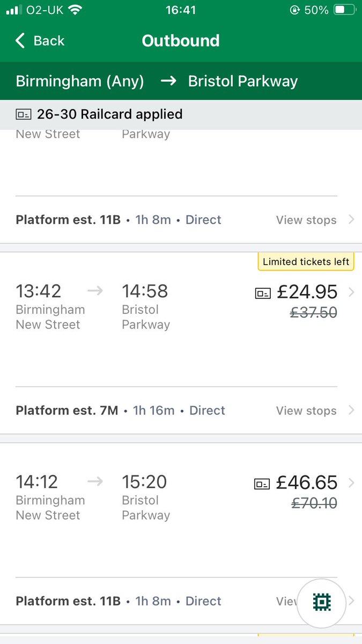
Task: Tap the Birmingham (Any) origin station
Action: point(80,81)
